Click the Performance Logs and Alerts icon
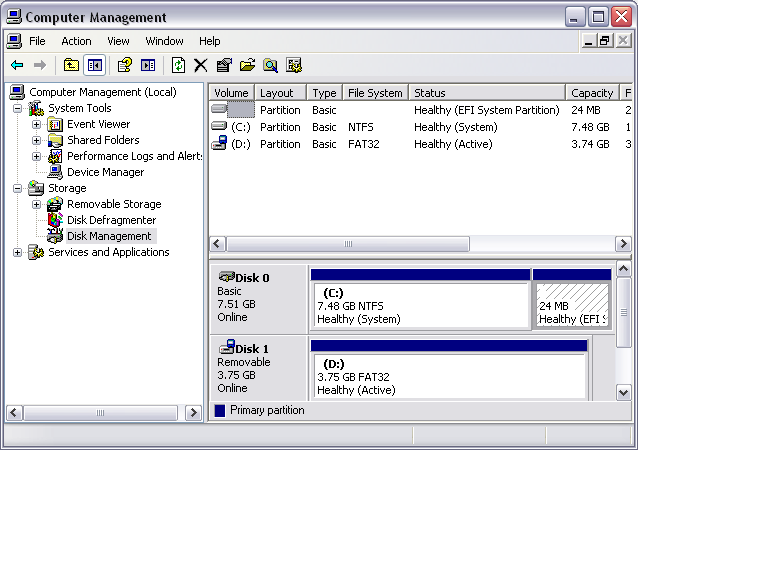The image size is (778, 582). click(55, 156)
